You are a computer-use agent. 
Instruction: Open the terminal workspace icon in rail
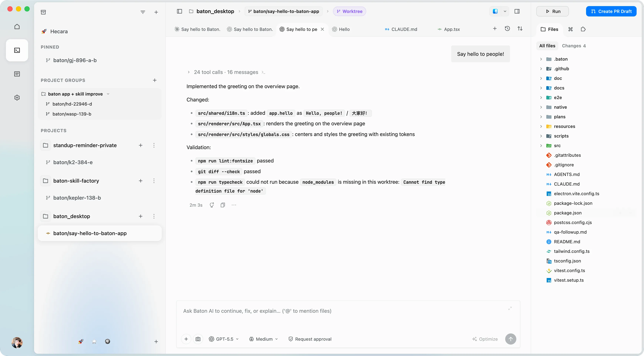point(17,50)
